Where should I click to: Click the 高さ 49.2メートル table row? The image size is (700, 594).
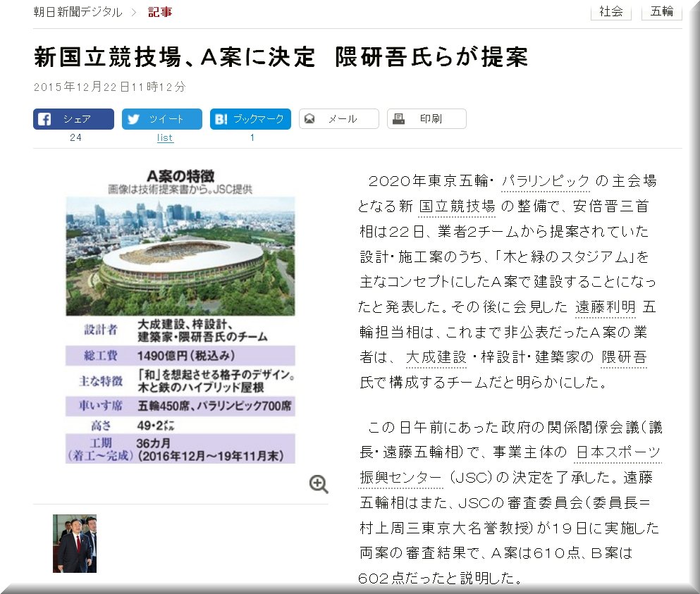pos(180,426)
